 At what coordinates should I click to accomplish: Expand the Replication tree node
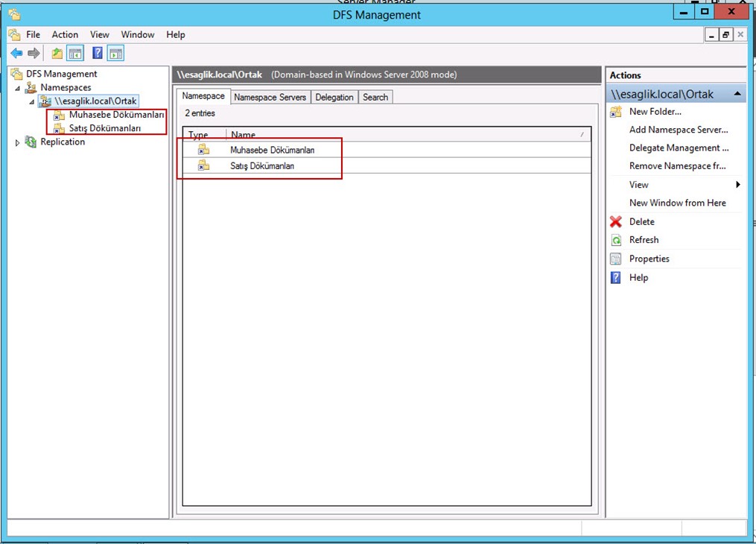click(17, 142)
